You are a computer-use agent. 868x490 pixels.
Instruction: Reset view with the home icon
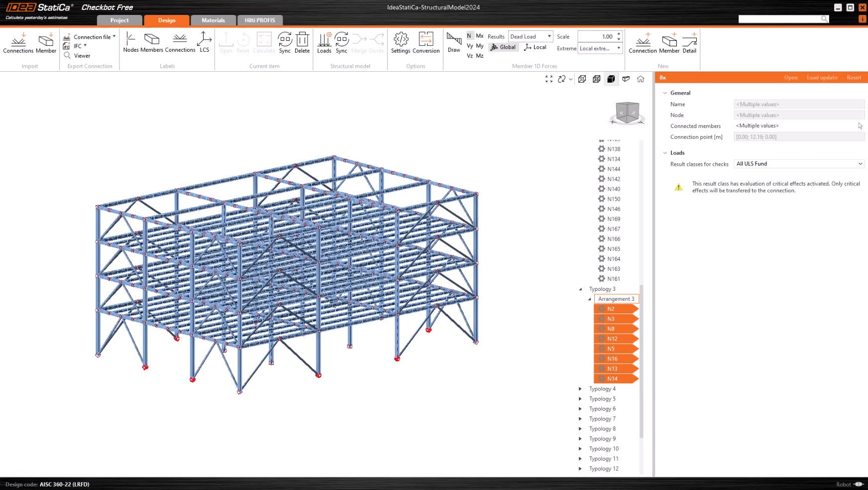coord(641,79)
